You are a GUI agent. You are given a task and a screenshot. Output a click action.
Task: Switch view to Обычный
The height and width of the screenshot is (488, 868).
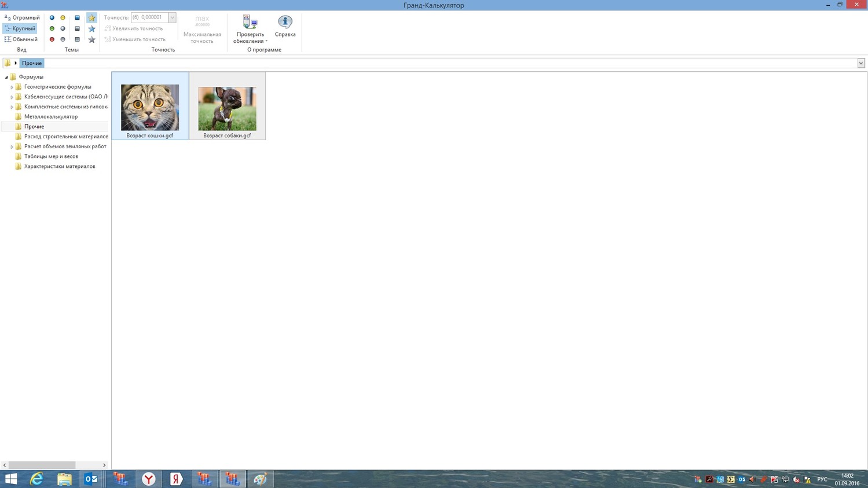pyautogui.click(x=21, y=39)
